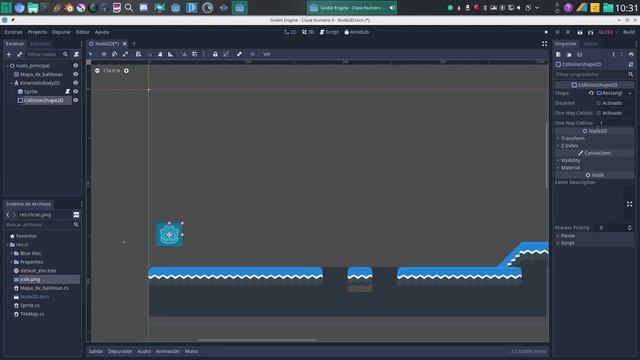Click the Build button

629,32
